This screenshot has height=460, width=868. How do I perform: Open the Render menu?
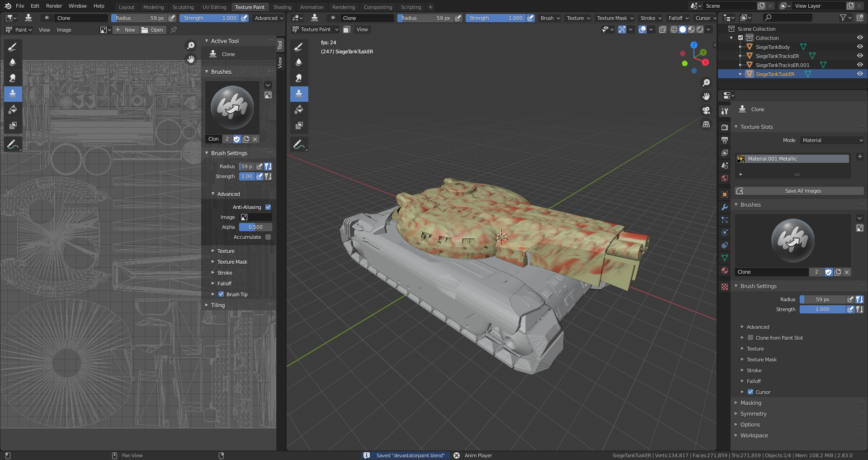(x=54, y=6)
